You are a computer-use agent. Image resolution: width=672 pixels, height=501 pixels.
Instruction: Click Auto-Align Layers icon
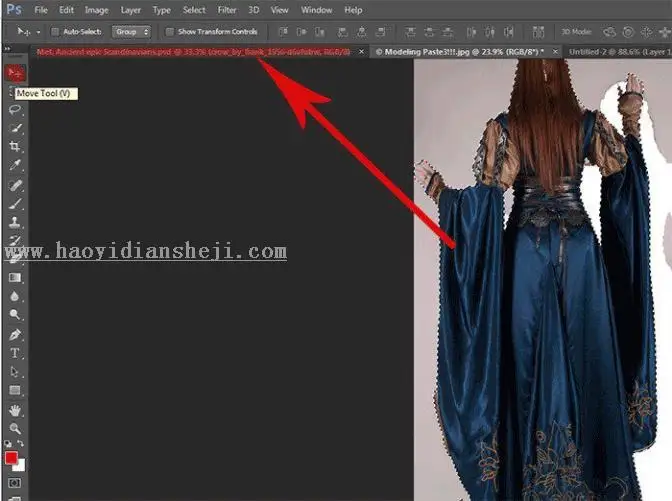click(538, 32)
